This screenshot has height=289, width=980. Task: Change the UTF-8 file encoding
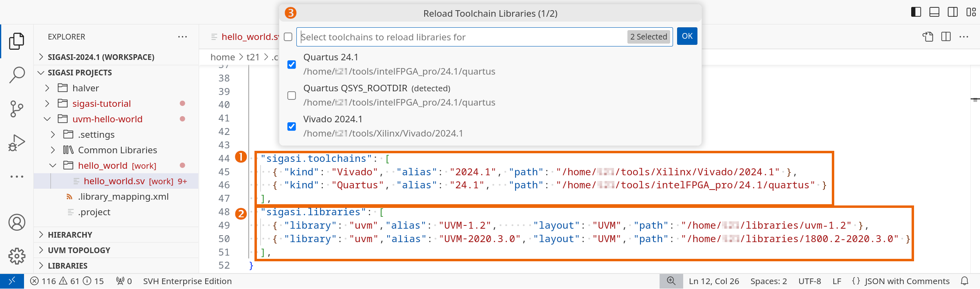point(809,281)
